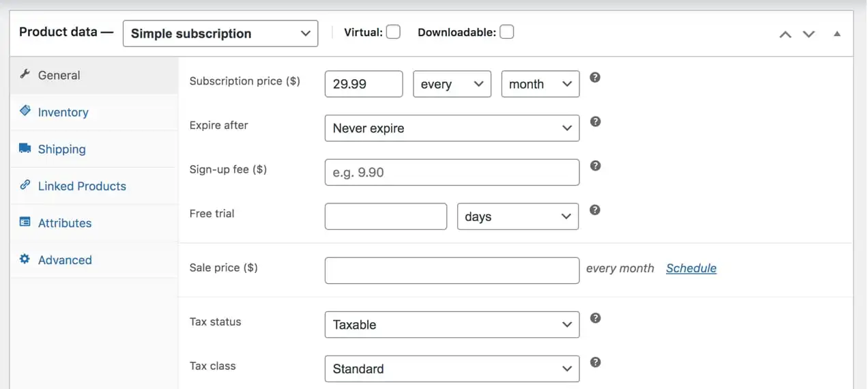Screen dimensions: 868x389
Task: Move Product data panel up arrow
Action: coord(785,34)
